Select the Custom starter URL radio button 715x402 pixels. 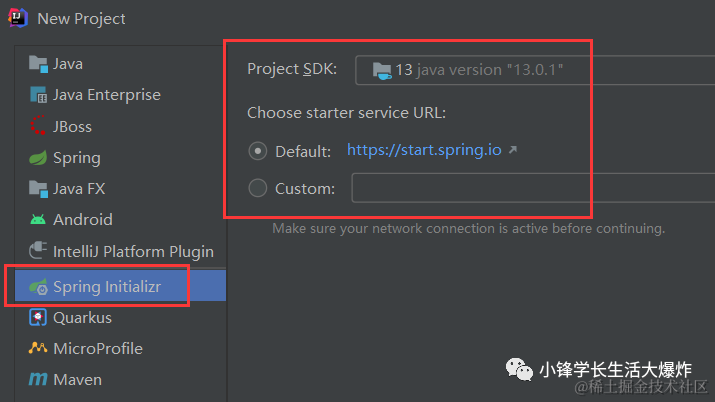click(x=258, y=188)
